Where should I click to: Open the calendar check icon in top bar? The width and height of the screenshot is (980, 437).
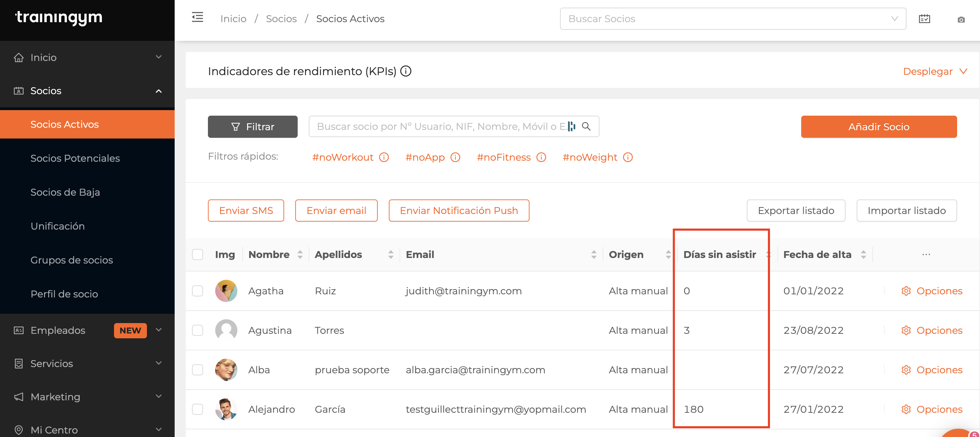924,19
